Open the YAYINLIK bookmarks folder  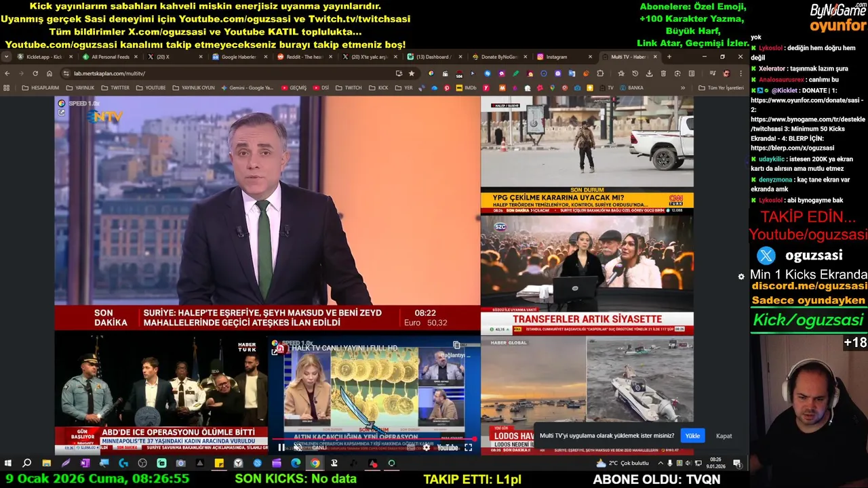pos(80,87)
